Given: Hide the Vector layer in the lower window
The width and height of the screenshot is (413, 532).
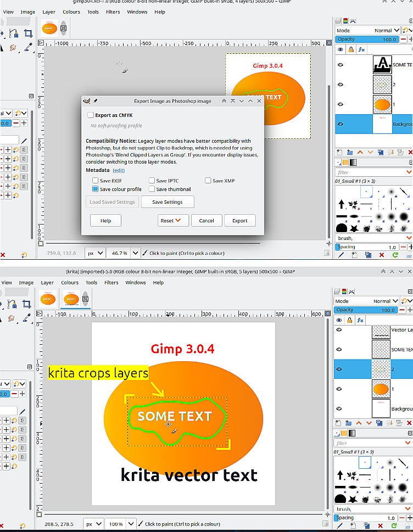Looking at the screenshot, I should [x=339, y=329].
